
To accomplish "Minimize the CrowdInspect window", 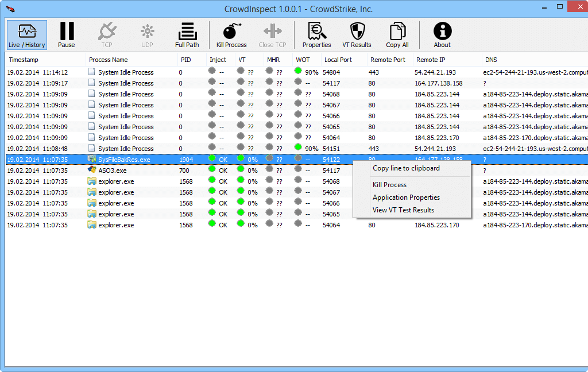I will (544, 7).
